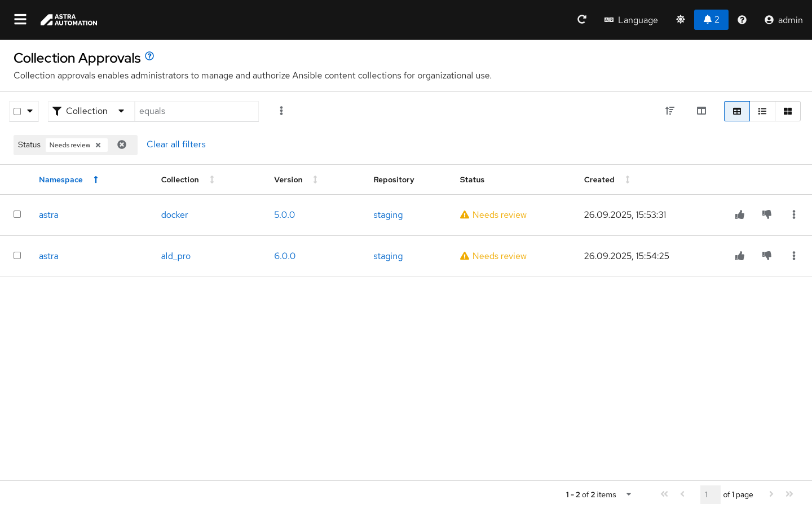Open the admin user menu

(x=783, y=20)
